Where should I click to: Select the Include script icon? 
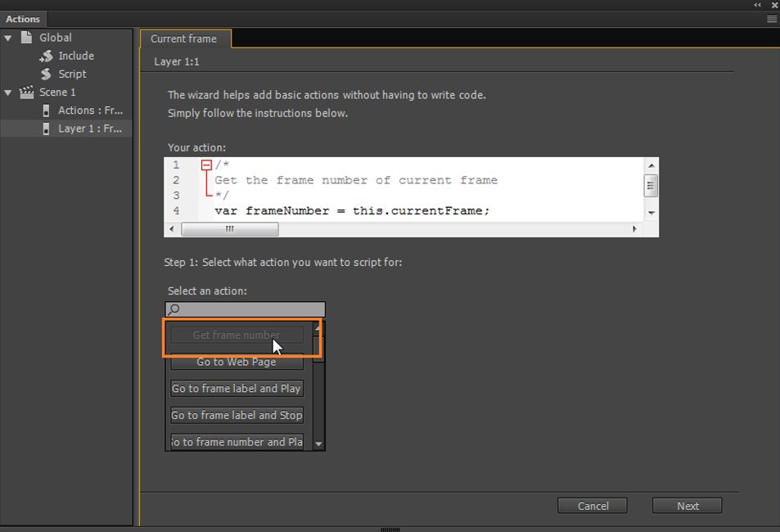(46, 56)
